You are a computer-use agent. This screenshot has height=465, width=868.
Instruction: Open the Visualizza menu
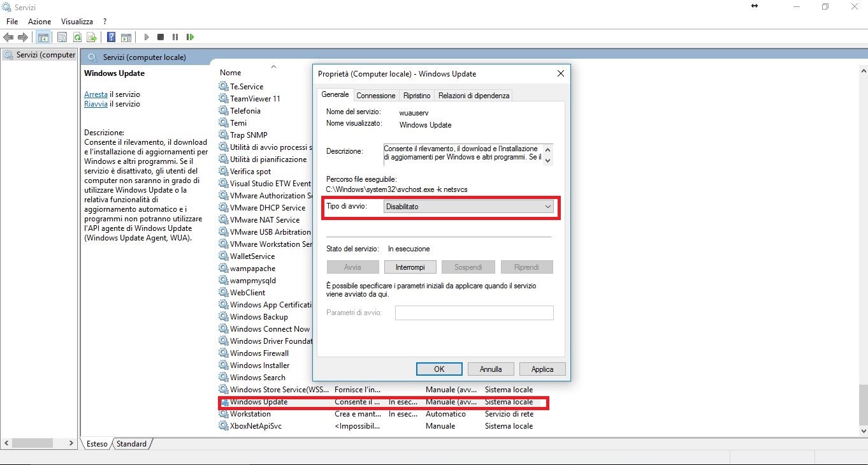tap(77, 22)
